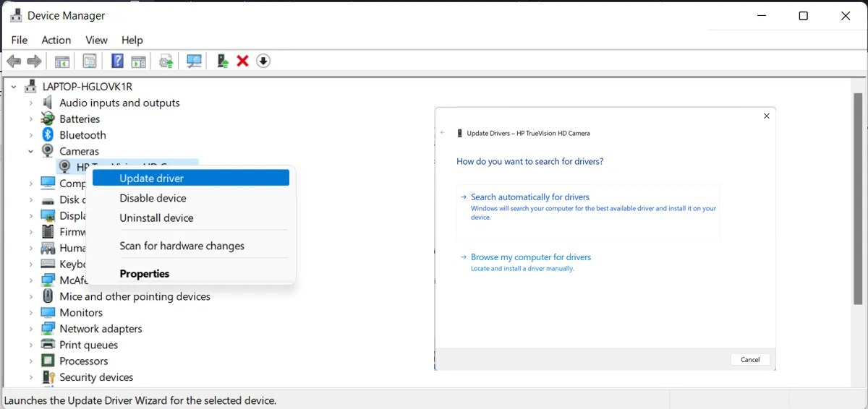Image resolution: width=868 pixels, height=409 pixels.
Task: Click the black down-arrow disable device icon
Action: (263, 61)
